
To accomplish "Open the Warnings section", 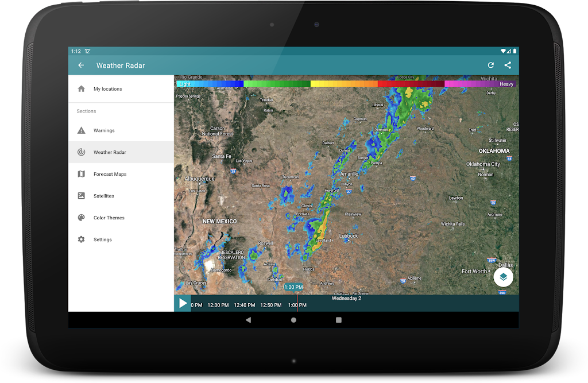I will (121, 130).
